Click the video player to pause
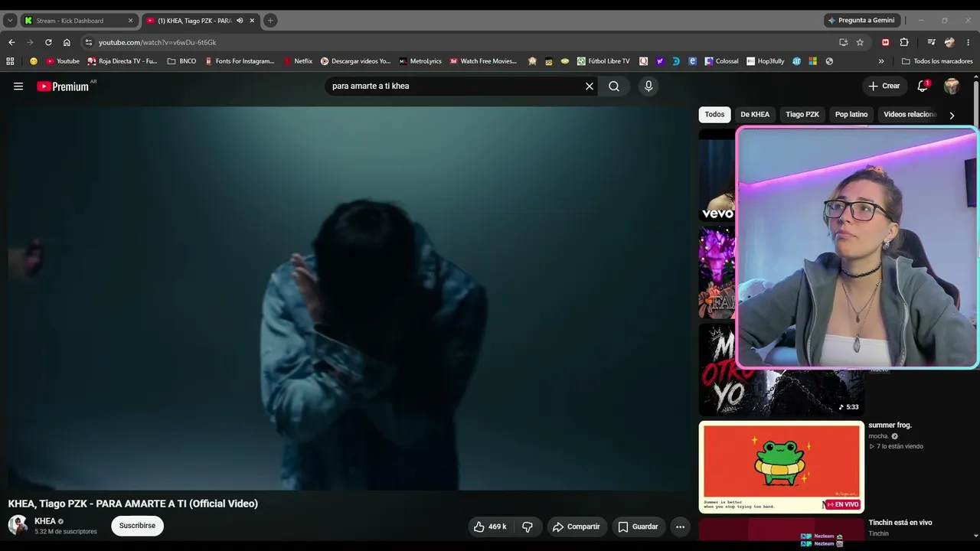The height and width of the screenshot is (551, 980). (x=348, y=298)
